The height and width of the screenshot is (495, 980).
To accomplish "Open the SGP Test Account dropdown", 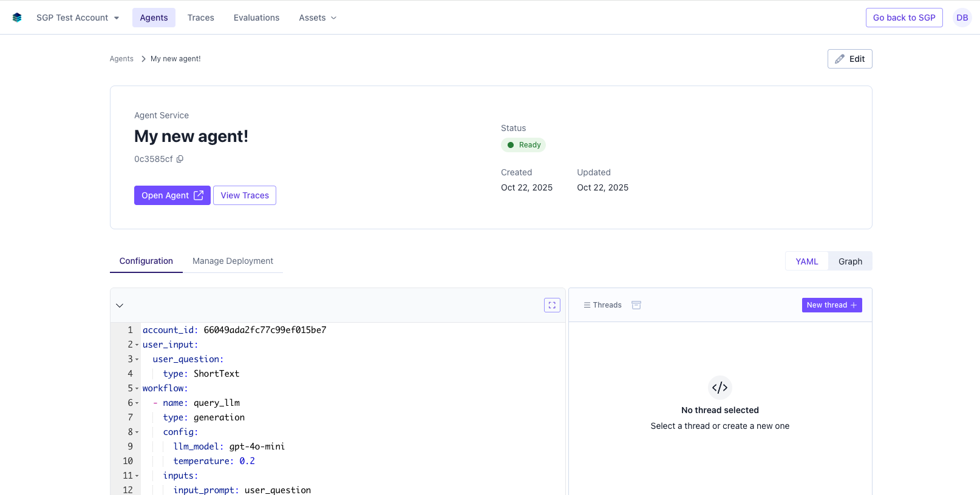I will (78, 18).
